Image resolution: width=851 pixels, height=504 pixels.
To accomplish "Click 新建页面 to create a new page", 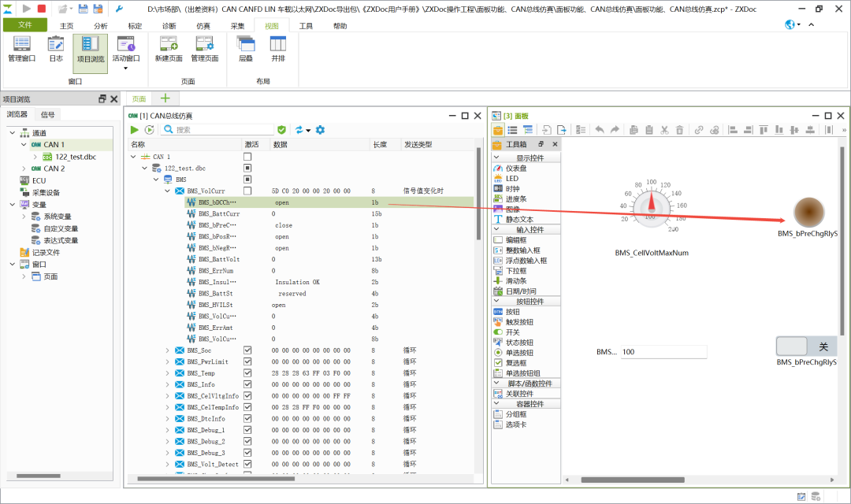I will coord(169,50).
